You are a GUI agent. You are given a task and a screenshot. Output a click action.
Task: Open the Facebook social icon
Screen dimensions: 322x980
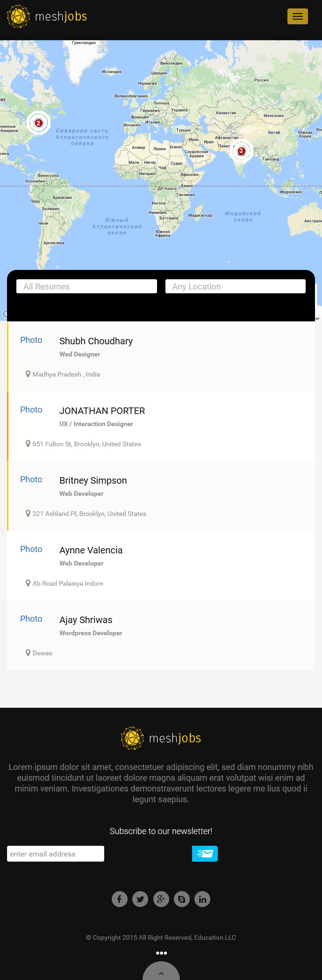tap(120, 899)
